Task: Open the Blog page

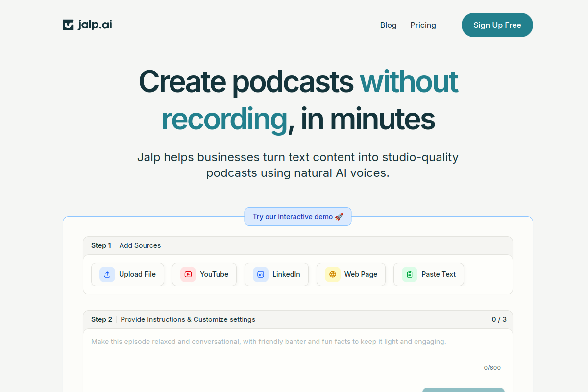Action: click(389, 25)
